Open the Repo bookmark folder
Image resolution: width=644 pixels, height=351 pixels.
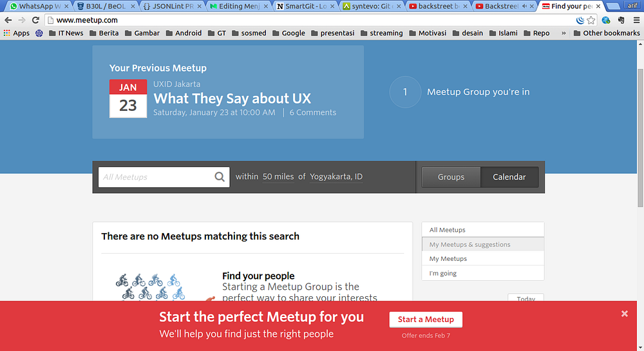click(x=537, y=33)
